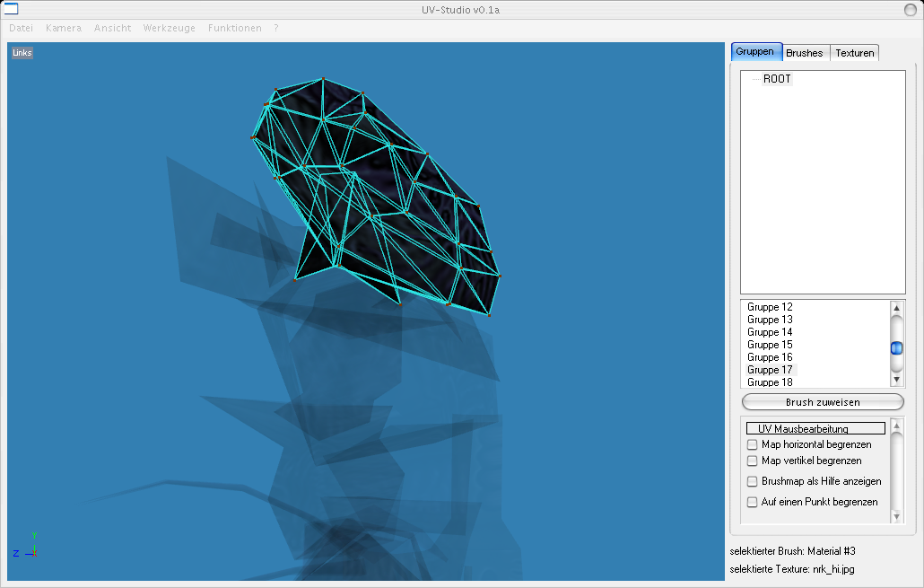Image resolution: width=924 pixels, height=588 pixels.
Task: Switch to the Texturen tab
Action: click(854, 53)
